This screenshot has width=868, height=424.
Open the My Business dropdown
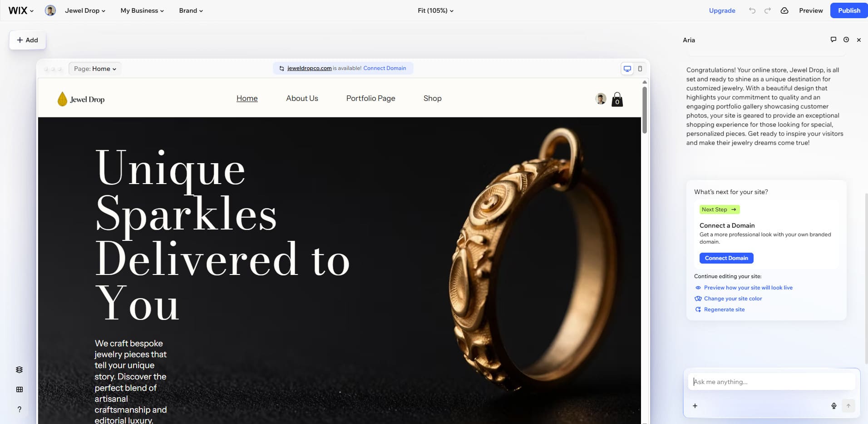coord(142,10)
